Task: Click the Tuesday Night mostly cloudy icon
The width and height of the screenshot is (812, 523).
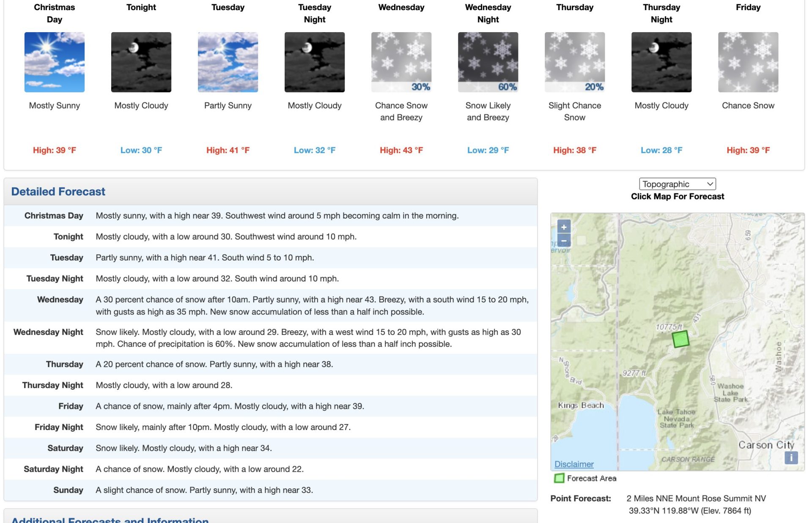Action: 315,62
